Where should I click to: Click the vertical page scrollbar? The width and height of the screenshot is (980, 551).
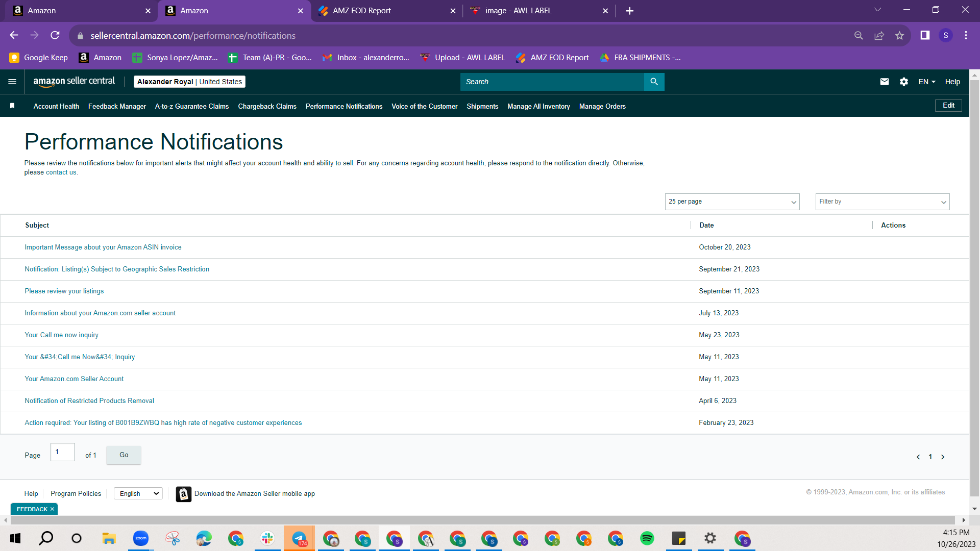[x=974, y=288]
